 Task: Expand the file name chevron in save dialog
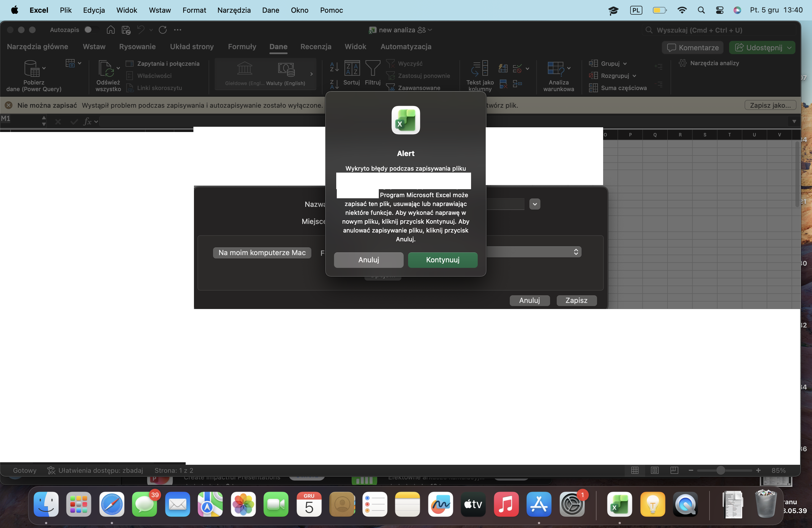coord(535,204)
